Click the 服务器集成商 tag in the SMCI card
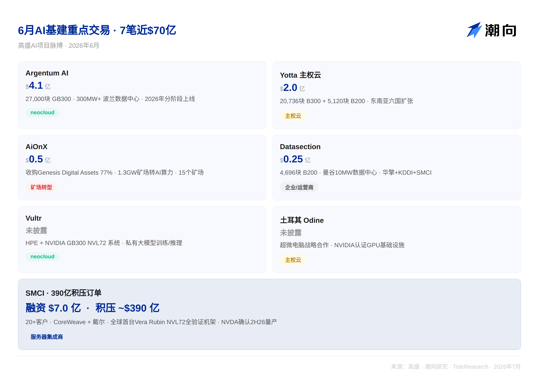 click(x=47, y=337)
